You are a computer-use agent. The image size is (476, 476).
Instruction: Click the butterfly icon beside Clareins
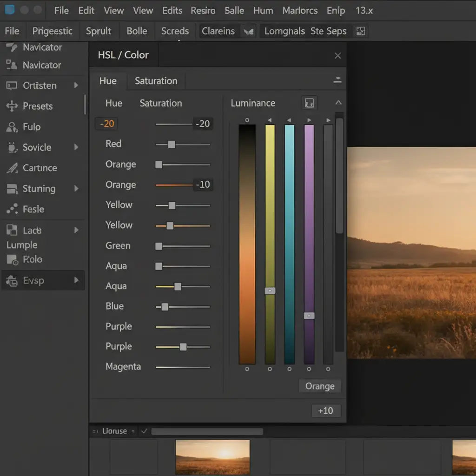249,31
